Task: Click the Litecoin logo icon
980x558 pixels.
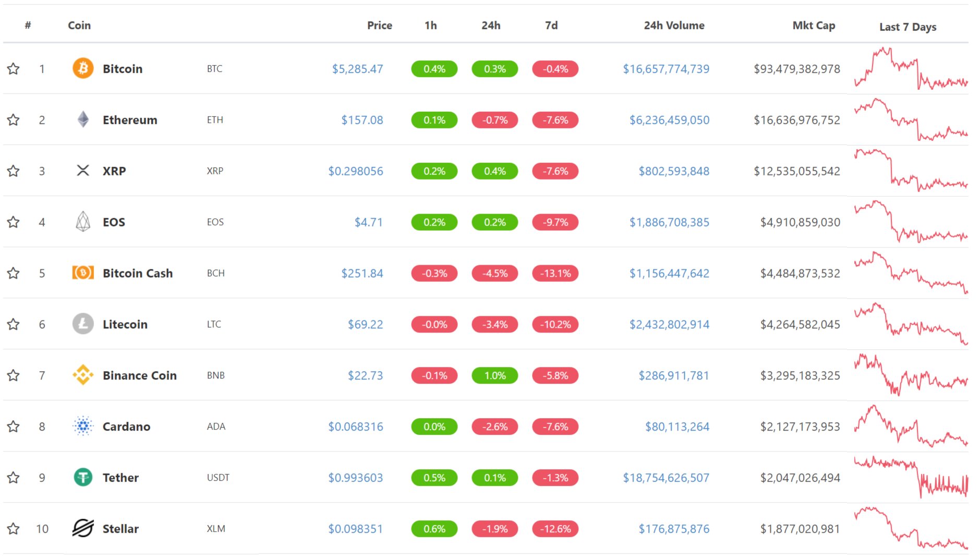Action: [83, 324]
